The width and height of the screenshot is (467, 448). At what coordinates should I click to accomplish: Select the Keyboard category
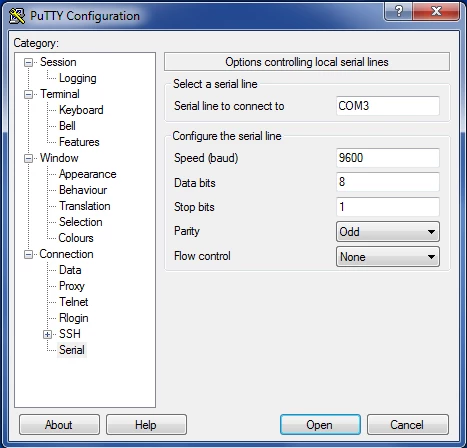(81, 110)
